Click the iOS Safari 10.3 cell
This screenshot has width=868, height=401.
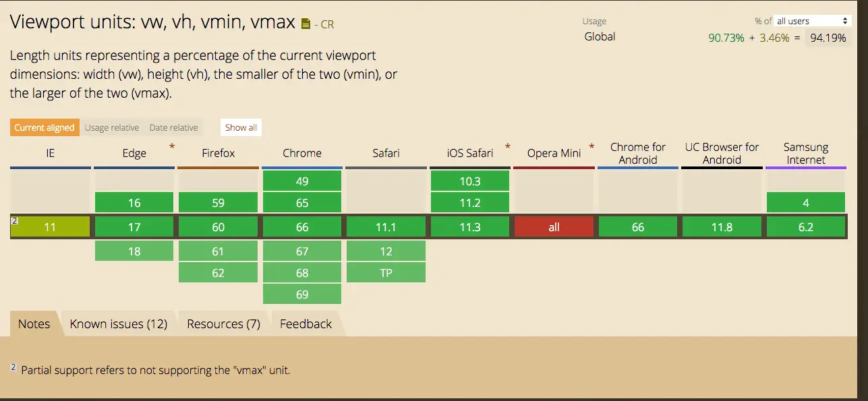click(x=470, y=181)
